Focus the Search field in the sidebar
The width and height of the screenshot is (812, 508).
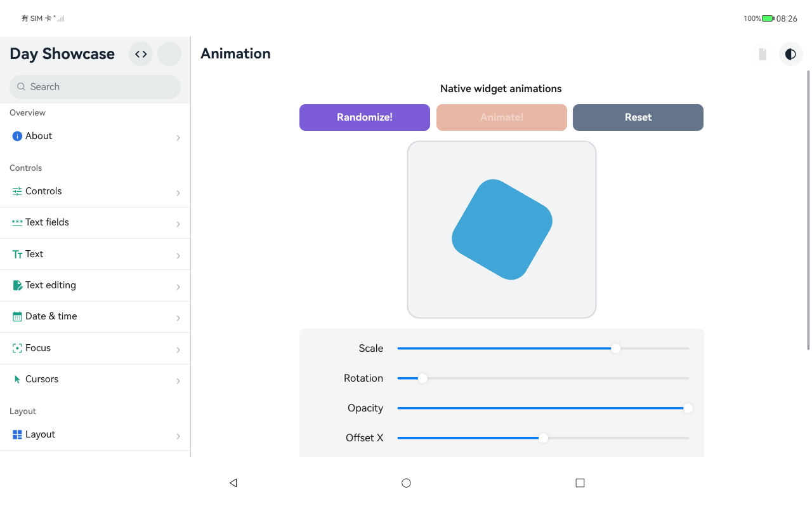pos(95,87)
